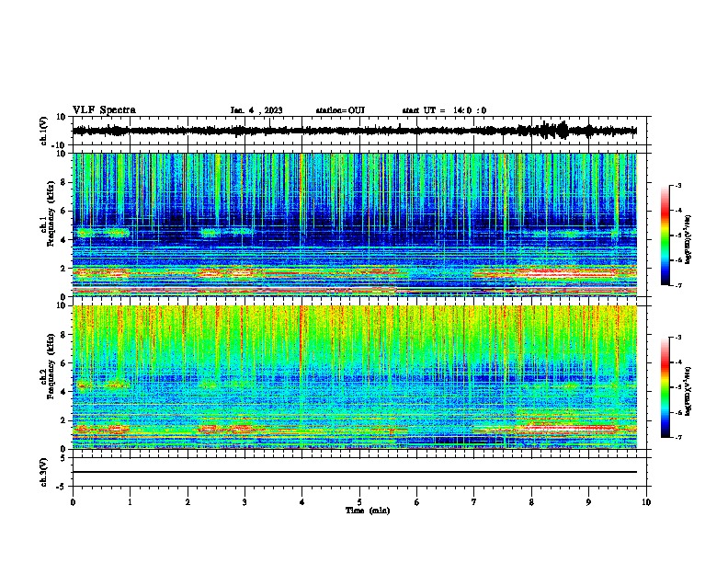Click the '4' kHz tick of ch.1 spectrogram
728x563 pixels.
tap(63, 240)
